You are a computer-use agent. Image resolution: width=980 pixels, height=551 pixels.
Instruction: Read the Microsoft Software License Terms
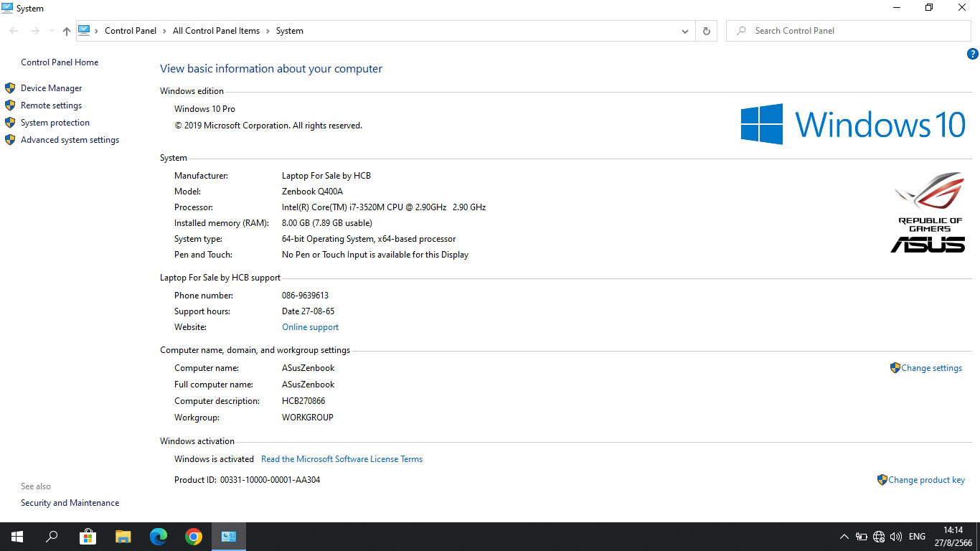point(341,459)
